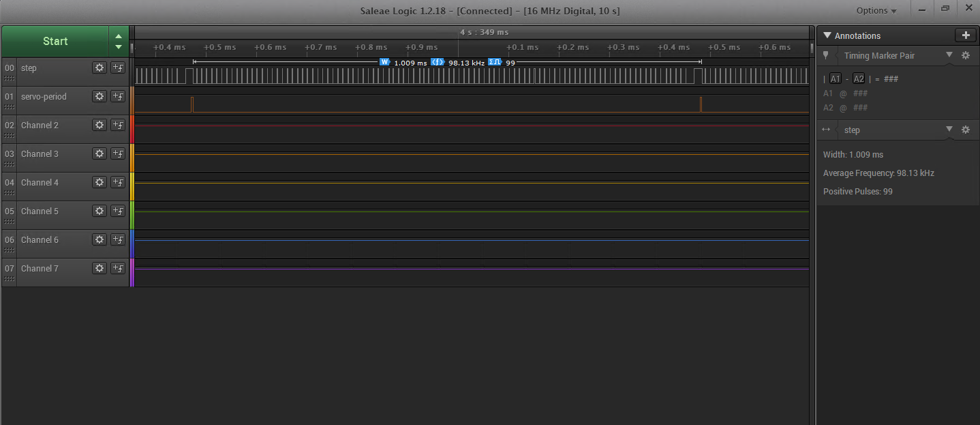
Task: Grab drag handle of step channel row
Action: click(x=10, y=78)
